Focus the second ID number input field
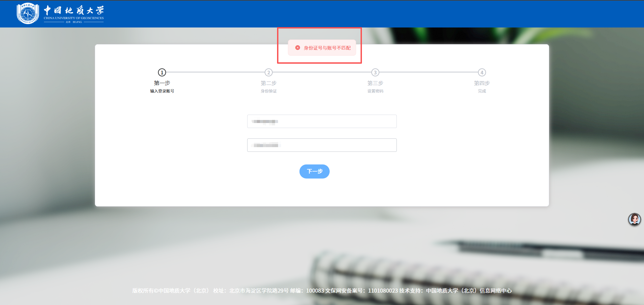 pyautogui.click(x=322, y=145)
